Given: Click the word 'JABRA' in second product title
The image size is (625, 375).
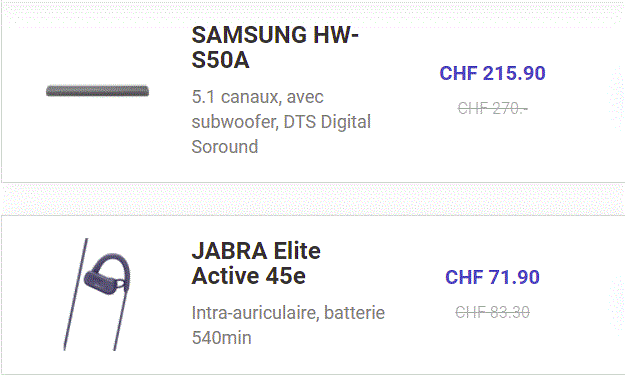Looking at the screenshot, I should [x=229, y=251].
